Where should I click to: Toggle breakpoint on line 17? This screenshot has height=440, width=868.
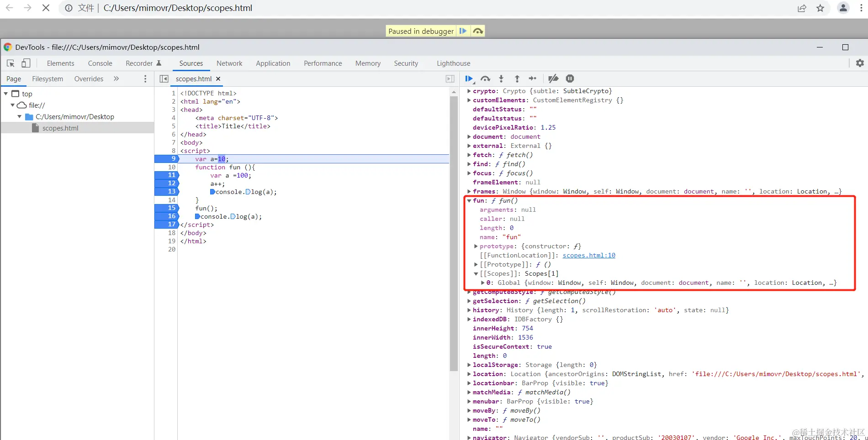(x=167, y=225)
